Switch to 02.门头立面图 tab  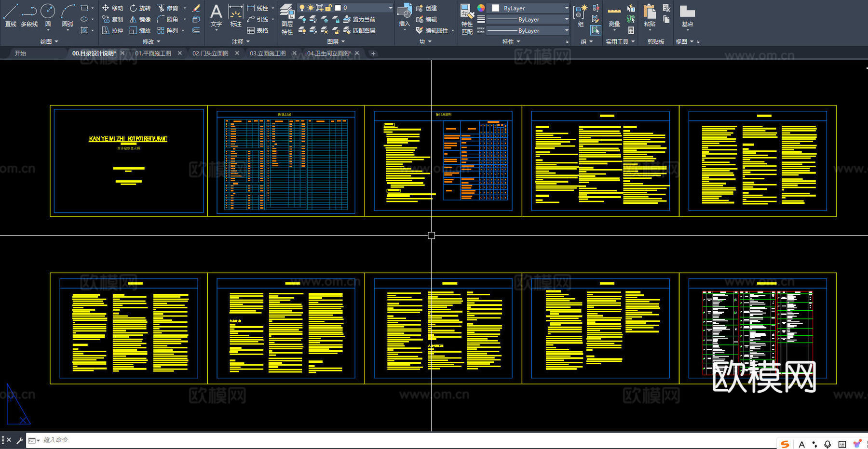[210, 53]
